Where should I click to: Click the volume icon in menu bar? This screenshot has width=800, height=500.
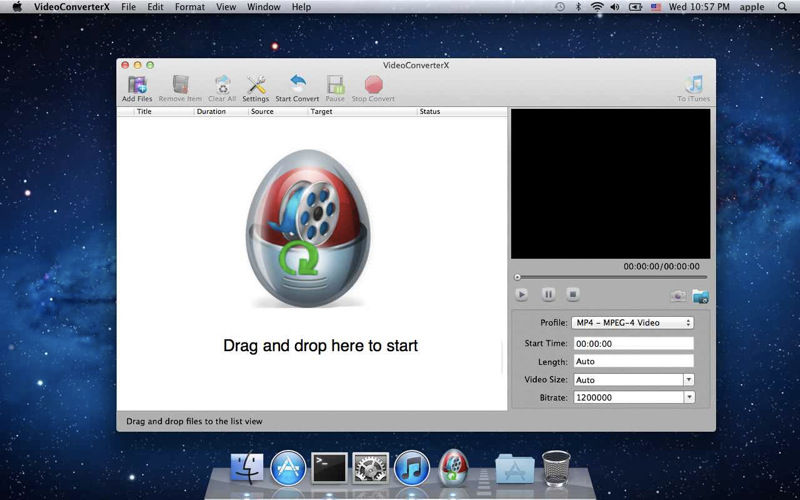[615, 7]
